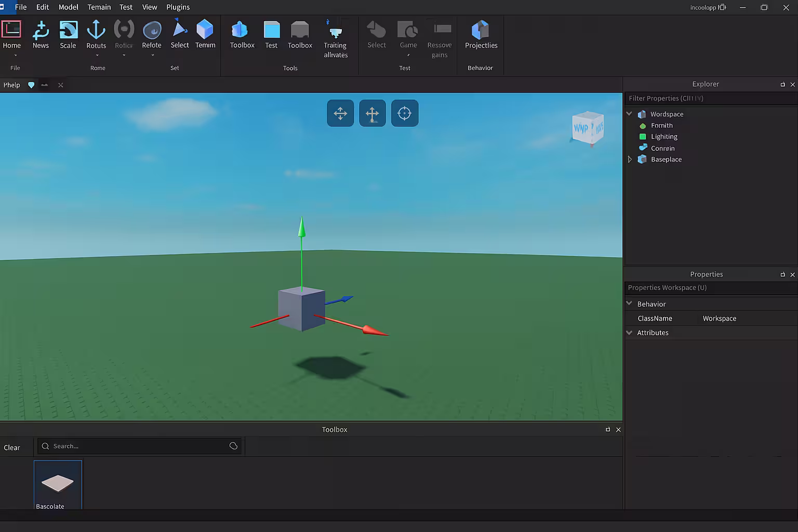
Task: Open the Roficr dropdown arrow
Action: [124, 55]
